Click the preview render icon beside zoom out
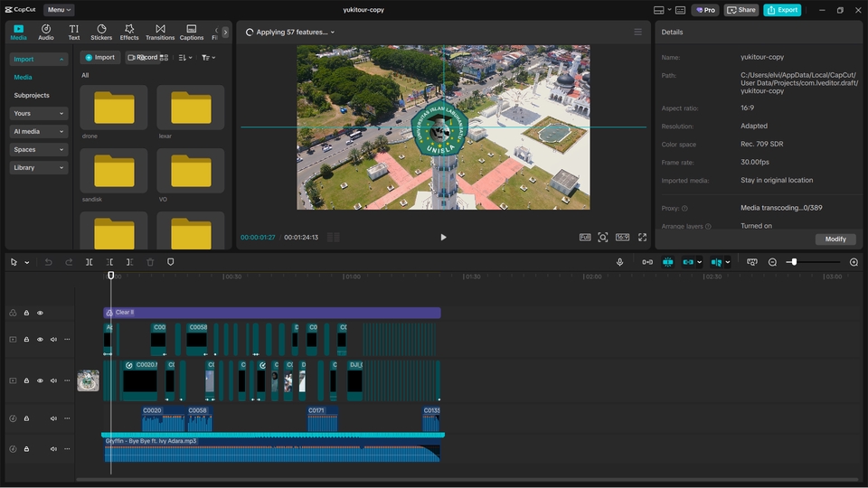The height and width of the screenshot is (488, 868). click(x=751, y=262)
